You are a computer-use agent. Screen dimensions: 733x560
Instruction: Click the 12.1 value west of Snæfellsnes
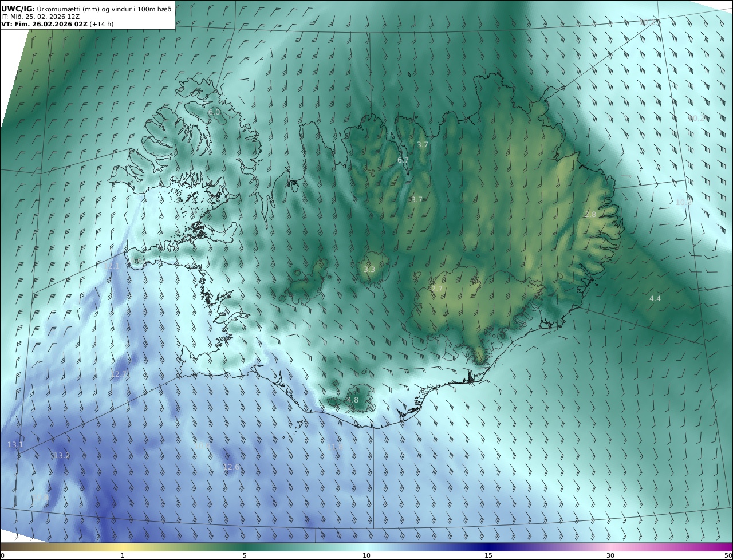(111, 266)
